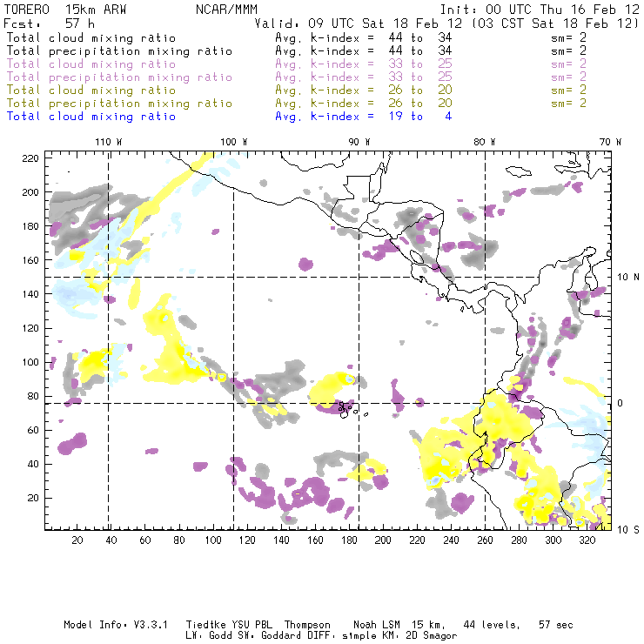Select the '90 W' longitude label
The image size is (644, 644).
359,142
